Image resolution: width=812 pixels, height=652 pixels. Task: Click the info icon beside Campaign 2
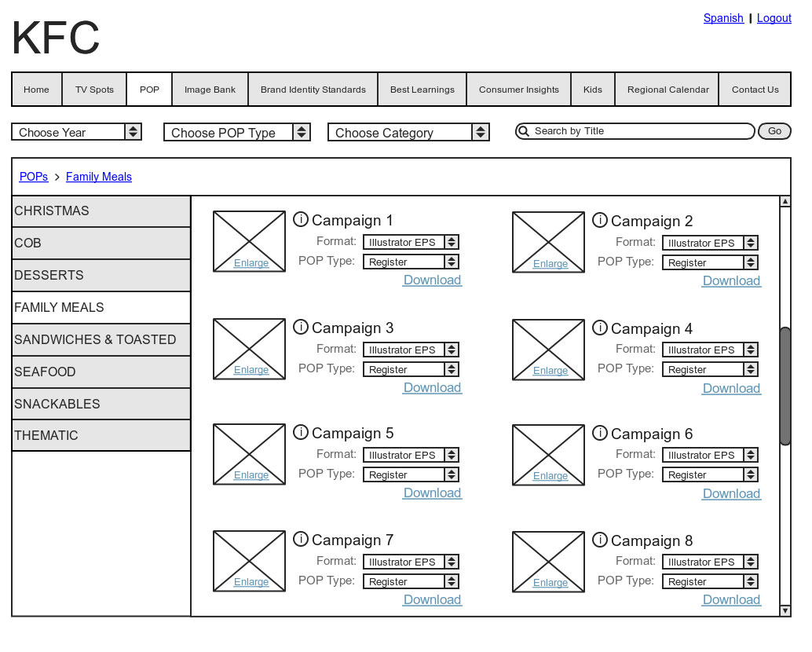tap(600, 220)
